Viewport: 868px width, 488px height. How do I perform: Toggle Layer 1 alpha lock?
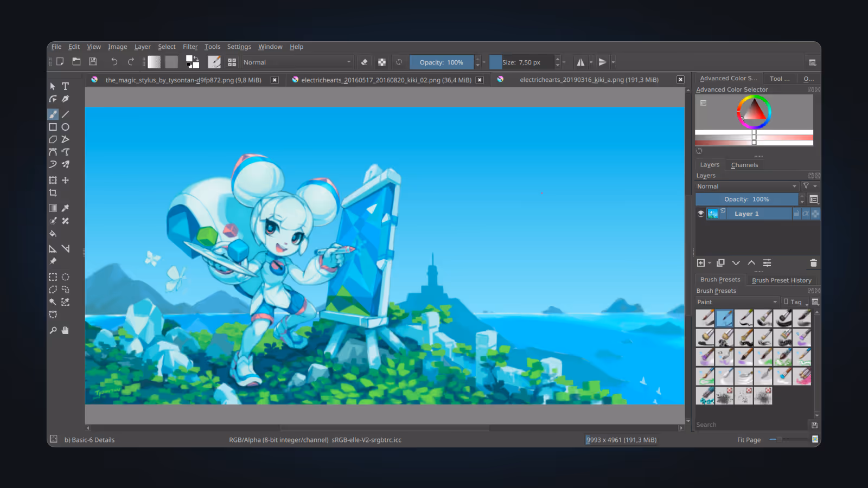pyautogui.click(x=815, y=214)
